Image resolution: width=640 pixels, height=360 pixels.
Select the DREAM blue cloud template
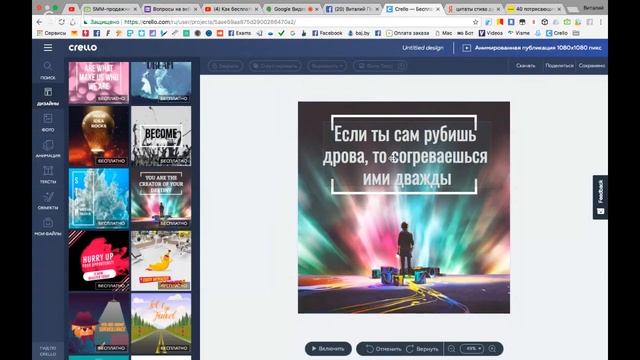[161, 82]
